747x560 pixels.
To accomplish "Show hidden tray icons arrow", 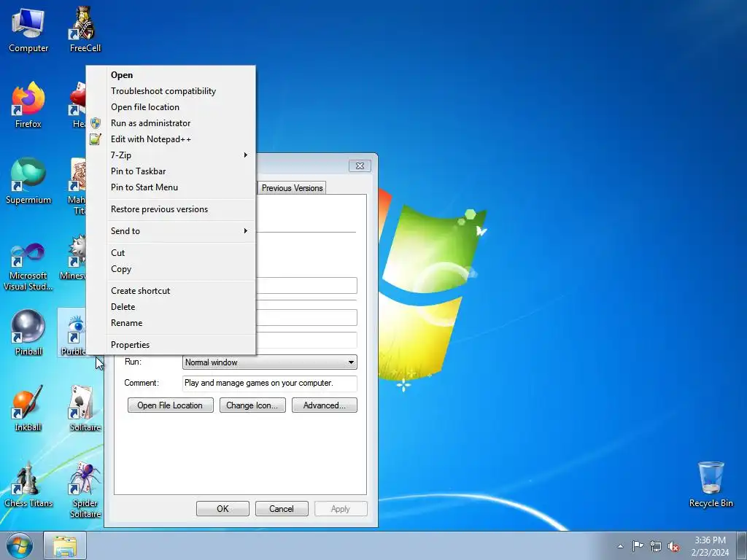I will [x=620, y=546].
